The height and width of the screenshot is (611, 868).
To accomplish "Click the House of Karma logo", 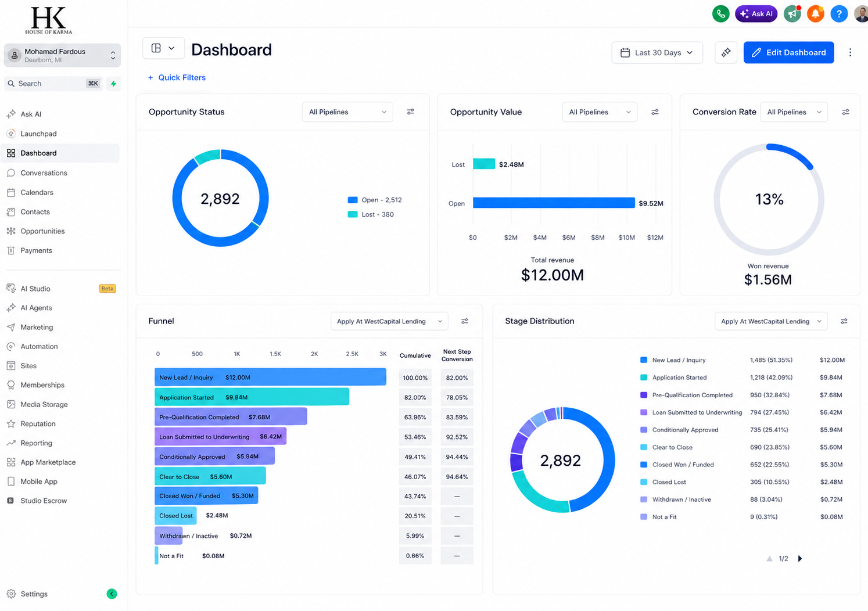I will pos(48,20).
